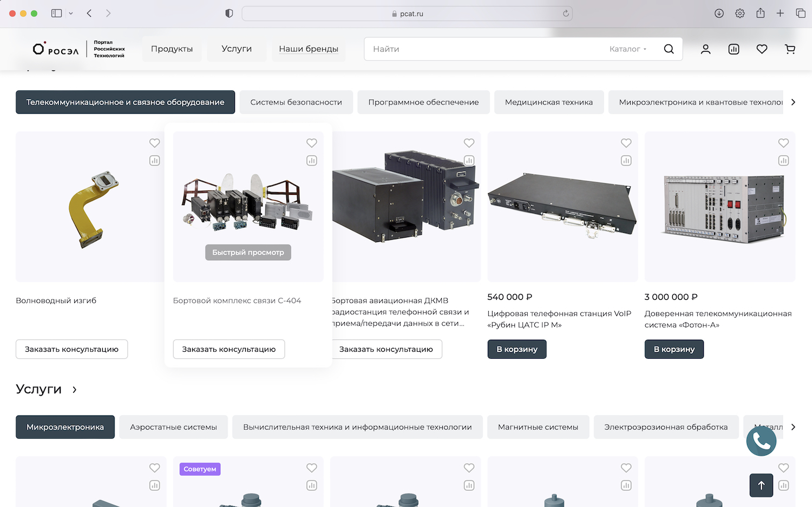Expand the Услуги section arrow

tap(74, 390)
